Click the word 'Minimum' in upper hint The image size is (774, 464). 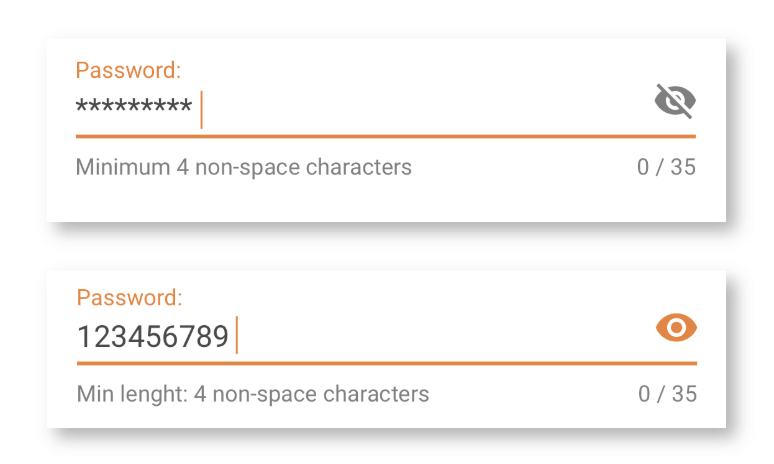coord(123,167)
